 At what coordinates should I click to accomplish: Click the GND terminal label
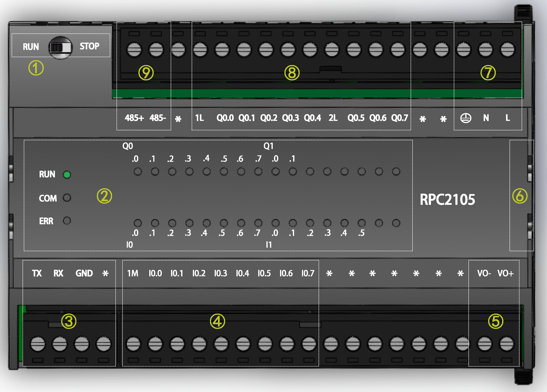coord(84,273)
